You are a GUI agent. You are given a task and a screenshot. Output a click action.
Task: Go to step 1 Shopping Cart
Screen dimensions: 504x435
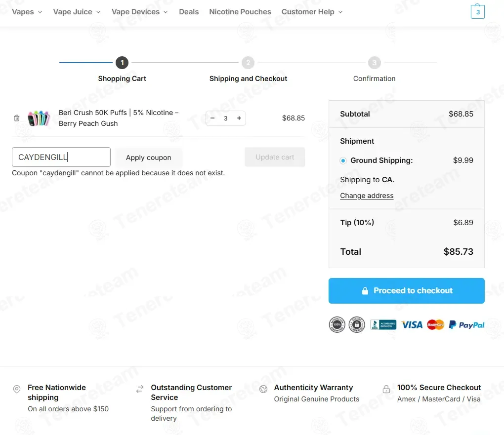pos(122,70)
